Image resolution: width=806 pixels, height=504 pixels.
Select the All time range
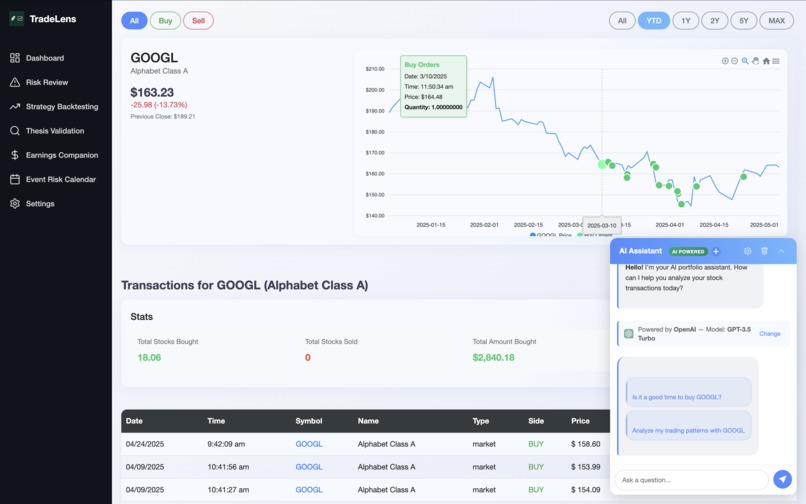(x=622, y=21)
